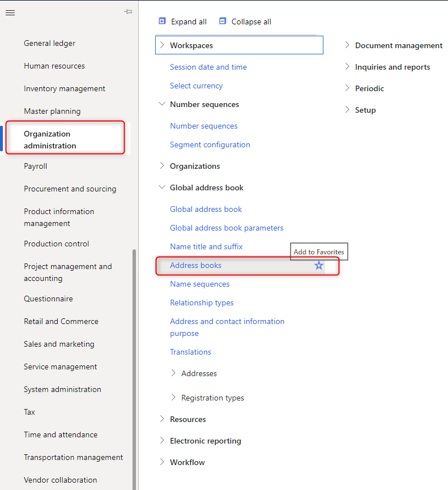Viewport: 448px width, 490px height.
Task: Click the Session date and time link
Action: (x=208, y=67)
